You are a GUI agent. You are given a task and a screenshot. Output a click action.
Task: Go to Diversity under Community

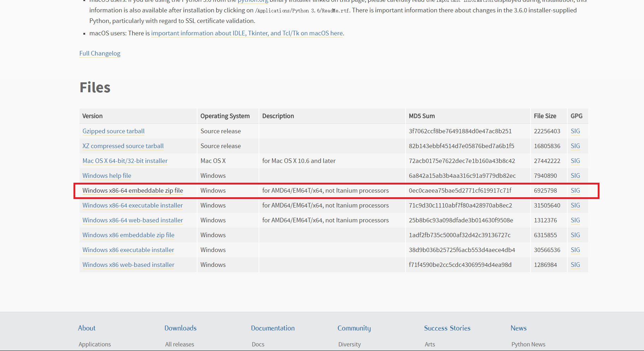click(x=349, y=344)
